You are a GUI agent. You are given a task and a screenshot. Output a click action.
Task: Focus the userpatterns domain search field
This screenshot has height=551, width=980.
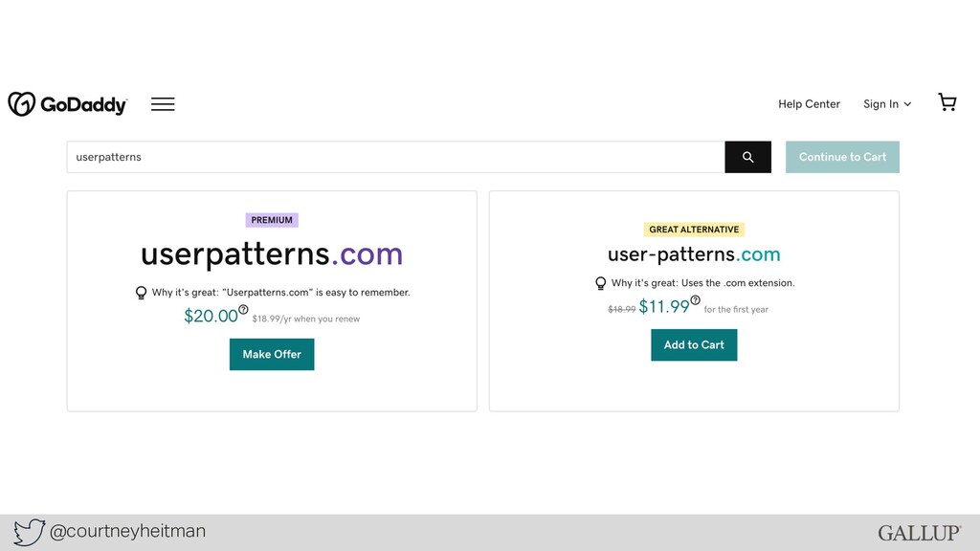[395, 157]
